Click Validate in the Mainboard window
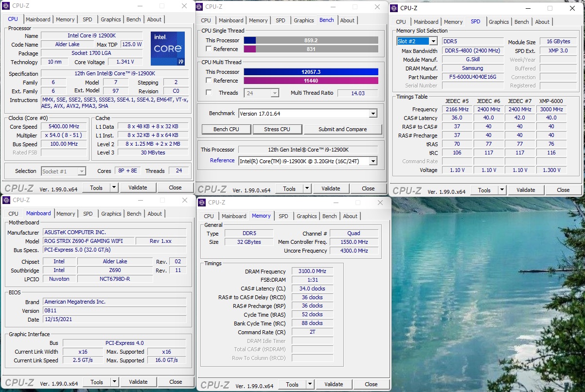Viewport: 585px width, 392px height. pyautogui.click(x=138, y=382)
